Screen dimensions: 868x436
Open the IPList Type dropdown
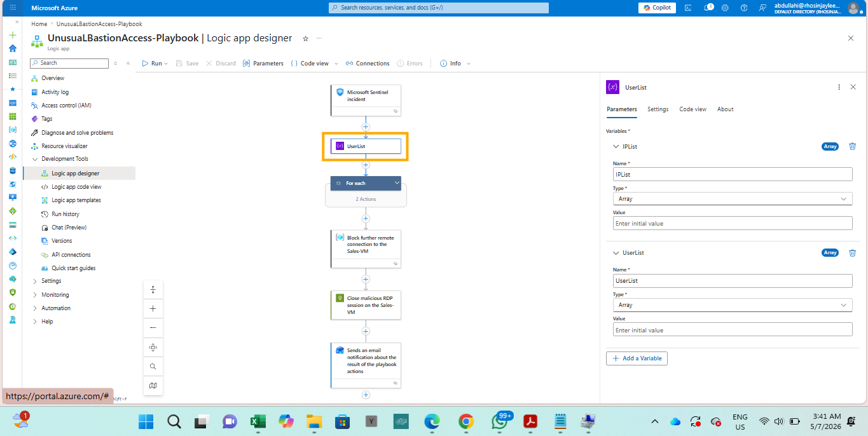[x=733, y=199]
